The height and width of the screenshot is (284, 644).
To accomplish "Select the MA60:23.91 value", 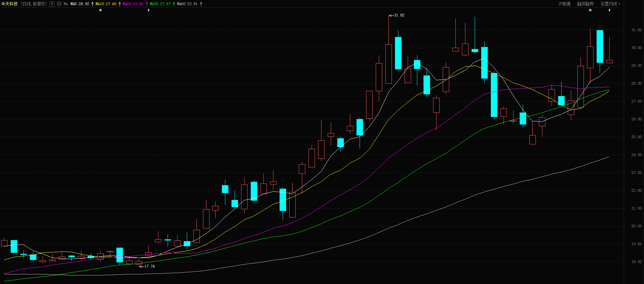I will click(187, 4).
